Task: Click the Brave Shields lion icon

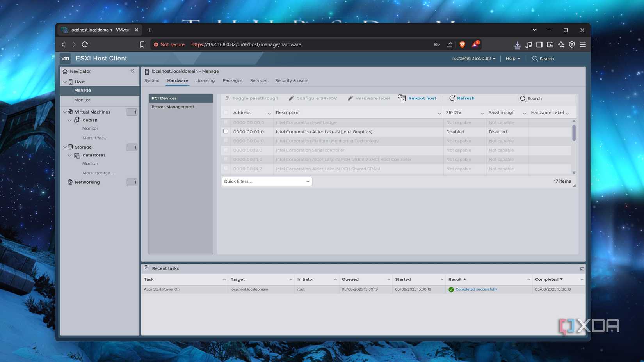Action: 462,44
